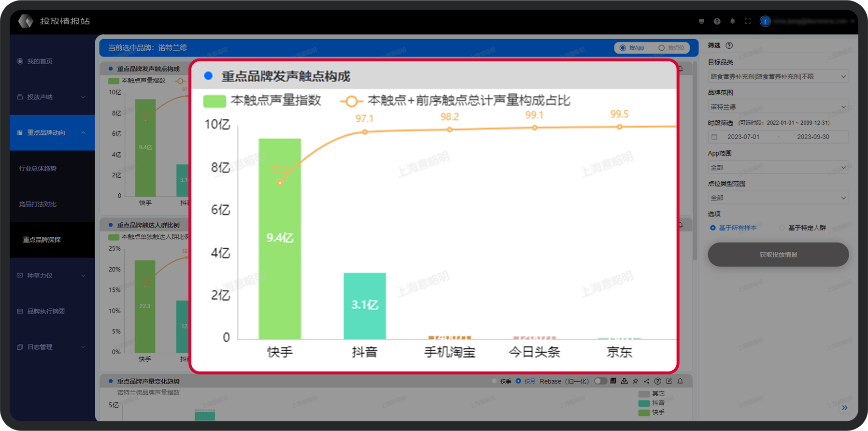This screenshot has width=868, height=431.
Task: Click the 种草力仪 sidebar icon
Action: [x=20, y=275]
